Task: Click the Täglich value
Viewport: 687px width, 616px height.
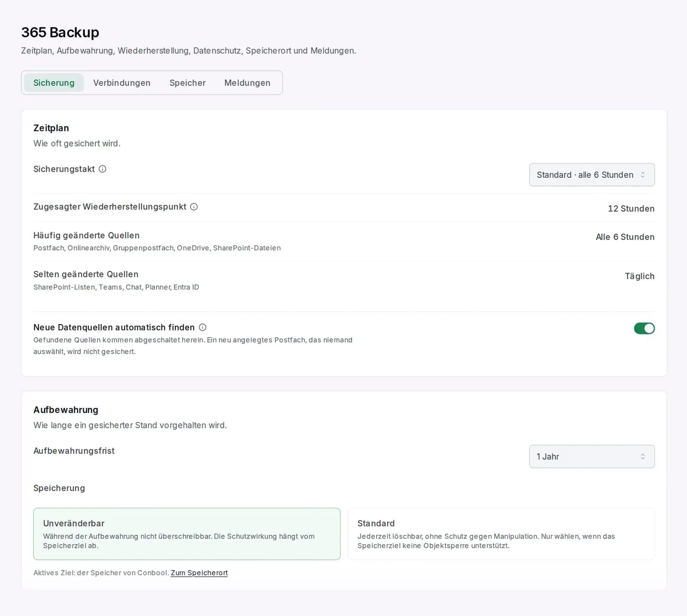Action: click(640, 276)
